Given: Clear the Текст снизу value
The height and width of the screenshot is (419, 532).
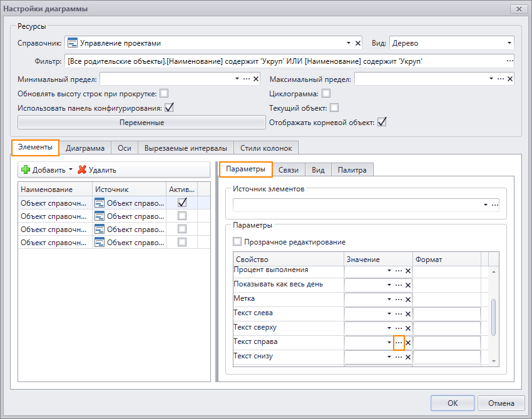Looking at the screenshot, I should (x=408, y=357).
